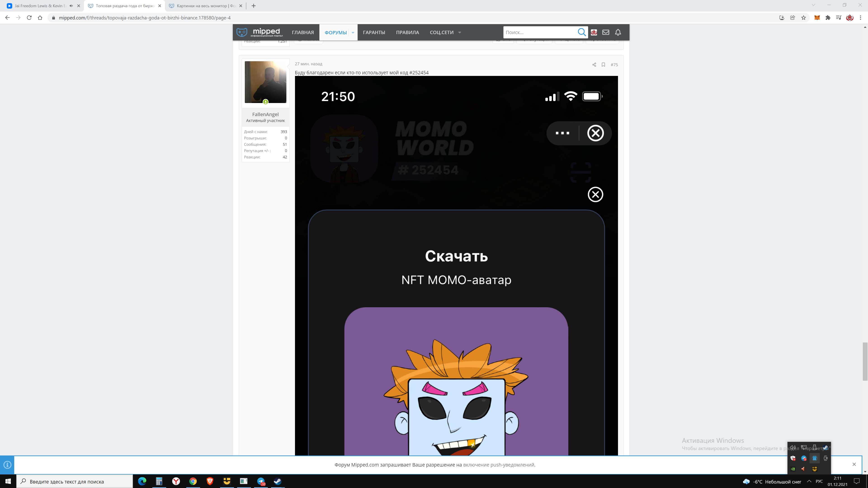Screen dimensions: 868x488
Task: Open forum notifications bell
Action: click(x=618, y=32)
